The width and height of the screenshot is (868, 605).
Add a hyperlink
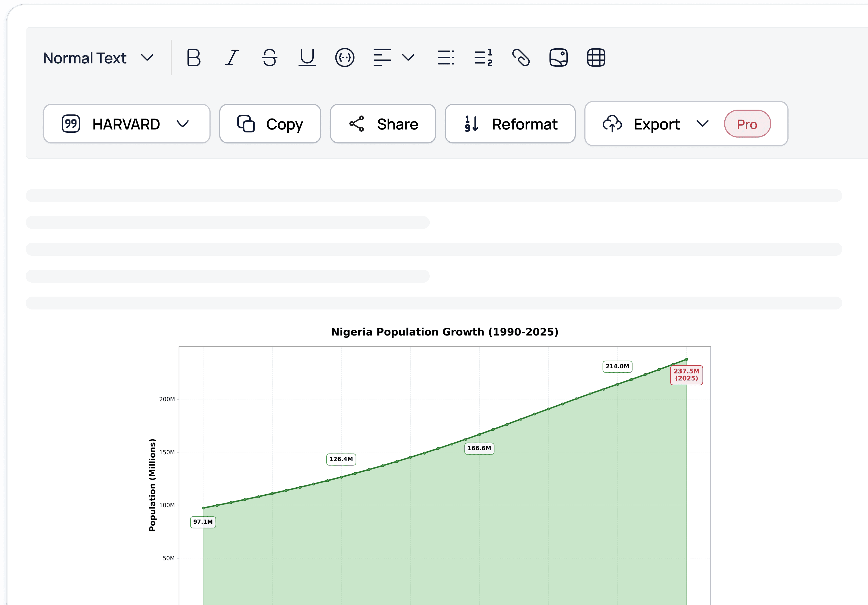[521, 58]
